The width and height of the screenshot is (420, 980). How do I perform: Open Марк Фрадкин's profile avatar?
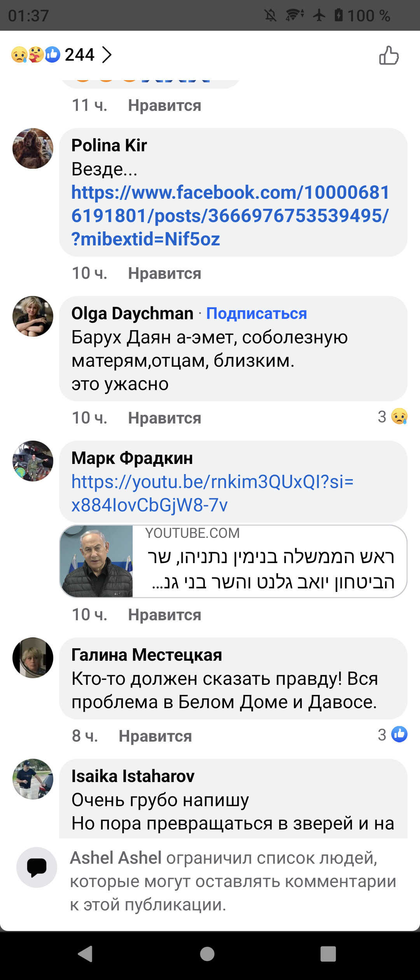pos(33,461)
